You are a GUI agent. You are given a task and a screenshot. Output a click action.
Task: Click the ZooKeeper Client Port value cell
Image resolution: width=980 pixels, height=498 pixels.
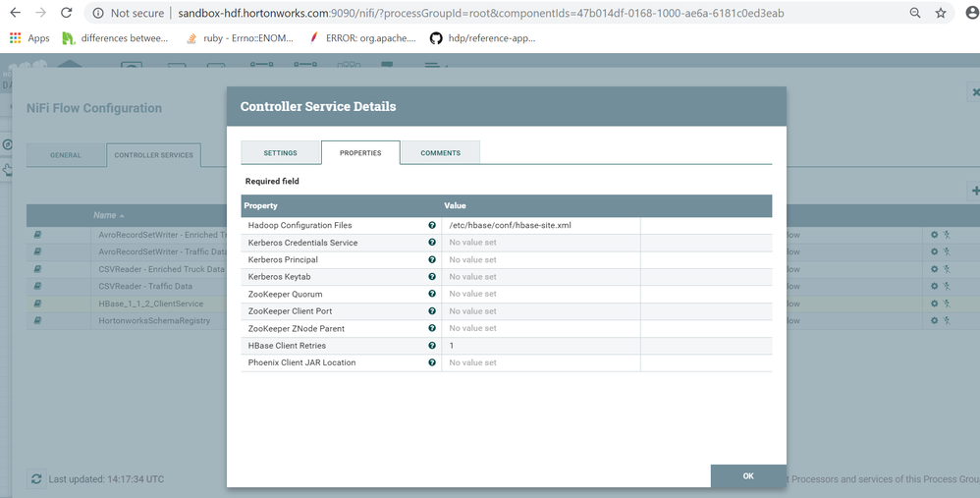(540, 311)
